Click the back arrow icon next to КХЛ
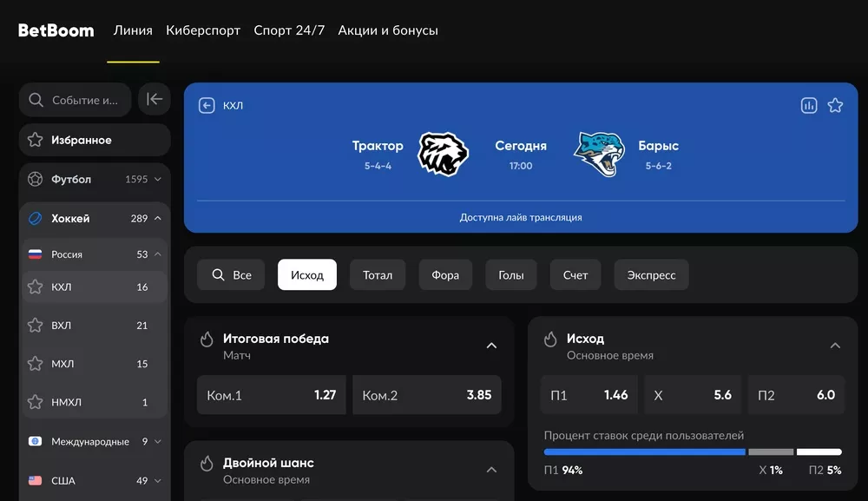868x501 pixels. [207, 105]
